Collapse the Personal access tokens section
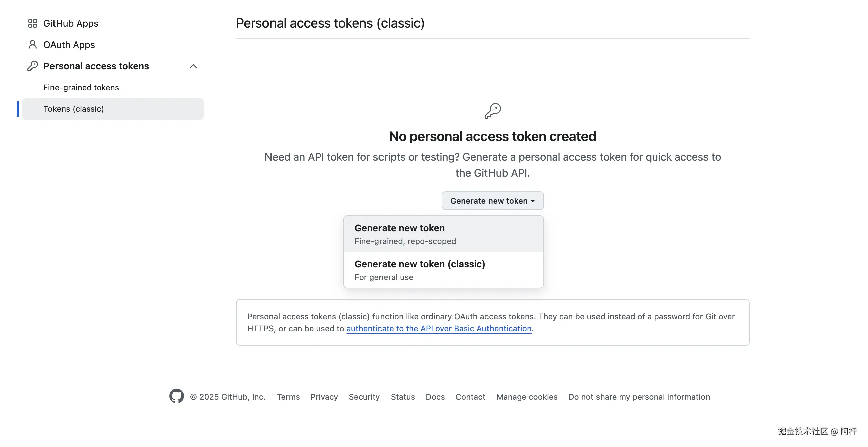The width and height of the screenshot is (868, 447). 193,66
